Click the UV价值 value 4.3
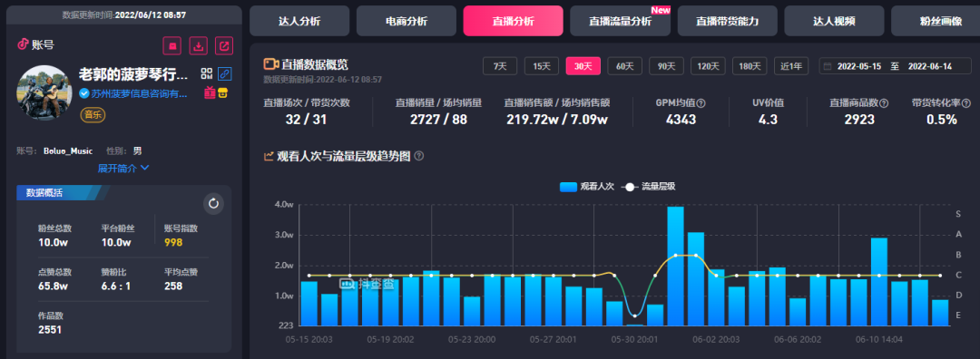 point(768,120)
